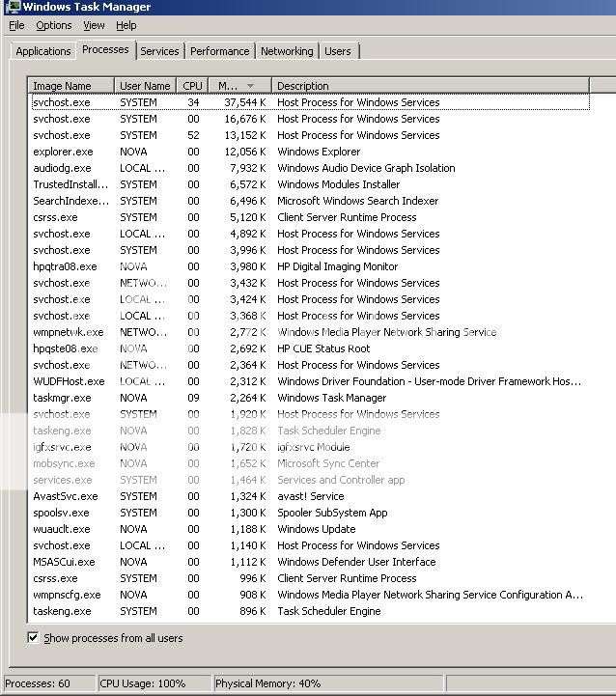Select the mobsync.exe process
This screenshot has height=696, width=616.
pyautogui.click(x=311, y=464)
